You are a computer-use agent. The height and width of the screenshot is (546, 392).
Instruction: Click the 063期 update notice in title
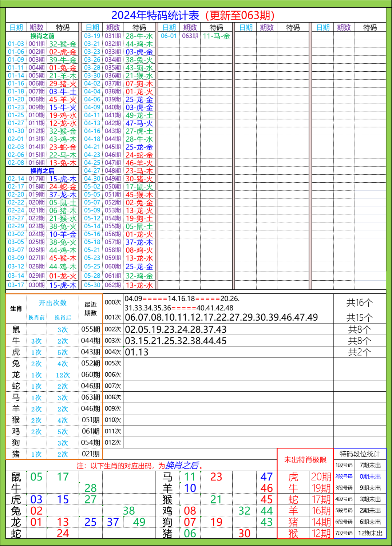click(x=240, y=15)
